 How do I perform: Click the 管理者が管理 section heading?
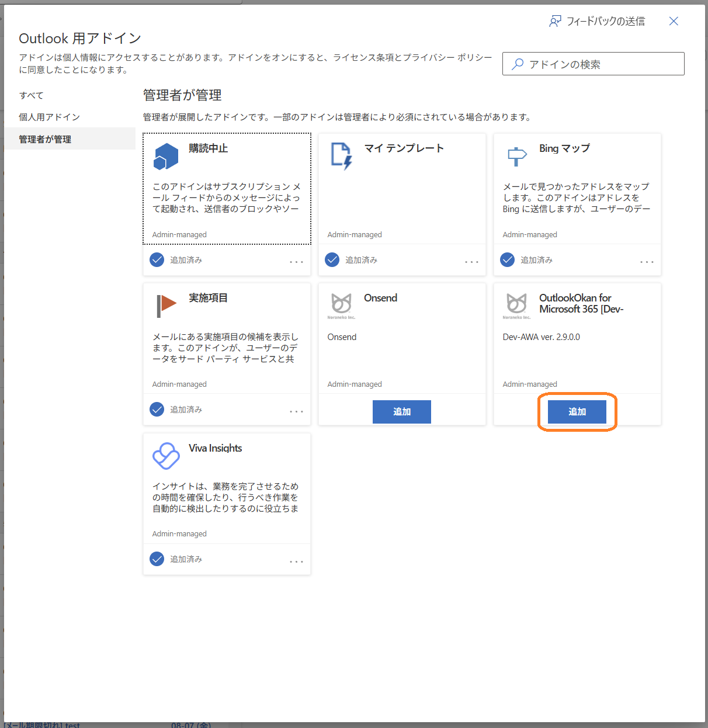tap(182, 95)
